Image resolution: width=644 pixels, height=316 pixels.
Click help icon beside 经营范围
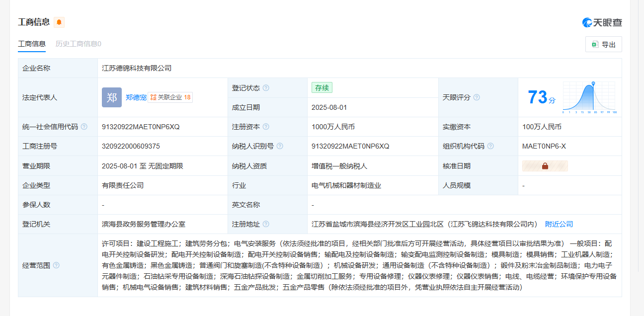[56, 265]
